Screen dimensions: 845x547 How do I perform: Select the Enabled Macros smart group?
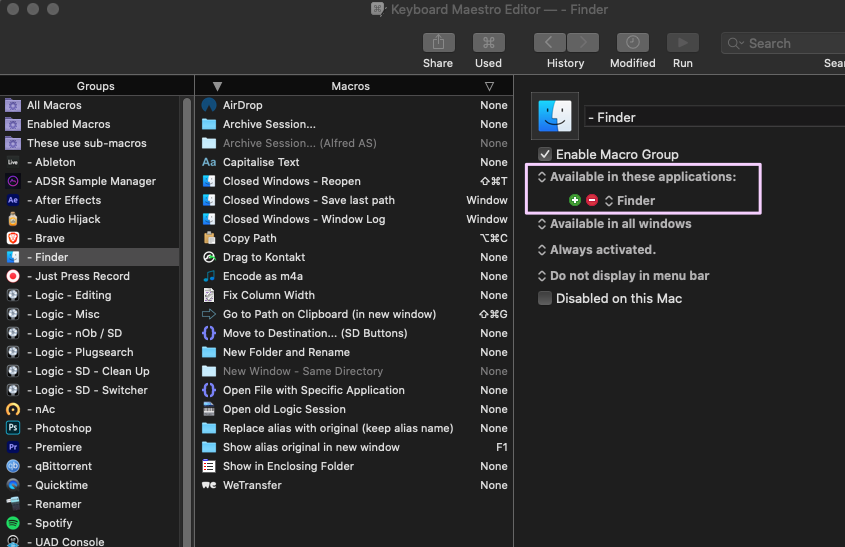[89, 124]
